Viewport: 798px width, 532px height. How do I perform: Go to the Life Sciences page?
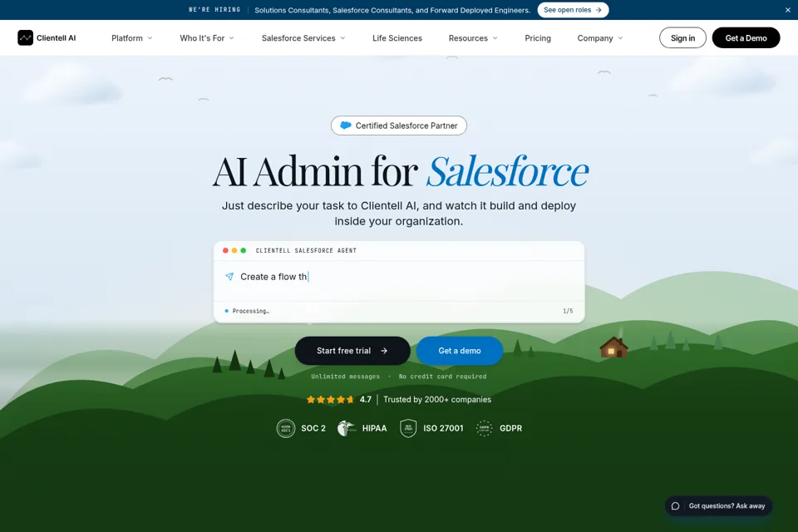[x=397, y=38]
